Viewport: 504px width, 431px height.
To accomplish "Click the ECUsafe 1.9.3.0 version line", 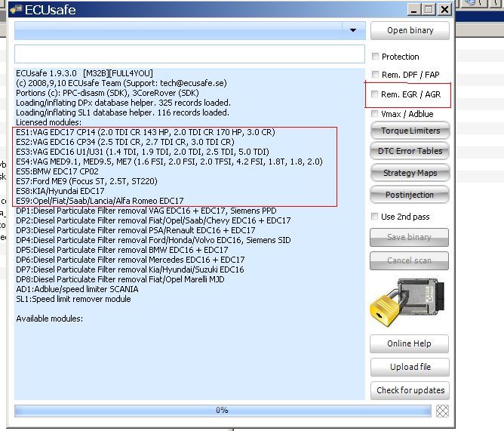I will tap(85, 73).
